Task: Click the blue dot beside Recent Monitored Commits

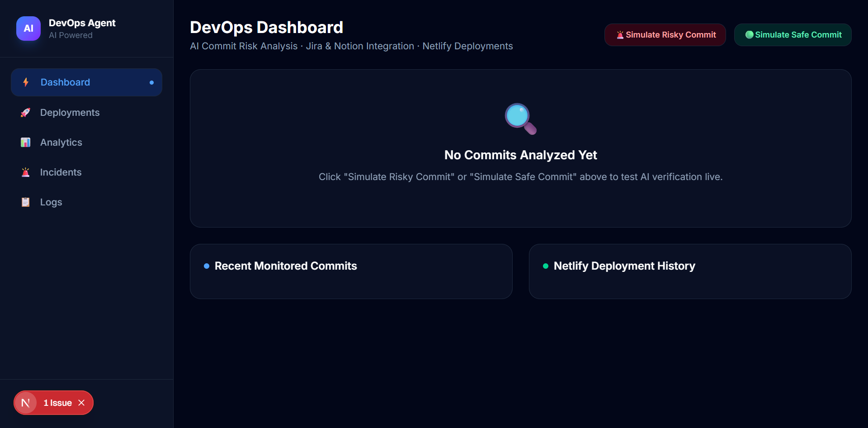Action: click(x=207, y=266)
